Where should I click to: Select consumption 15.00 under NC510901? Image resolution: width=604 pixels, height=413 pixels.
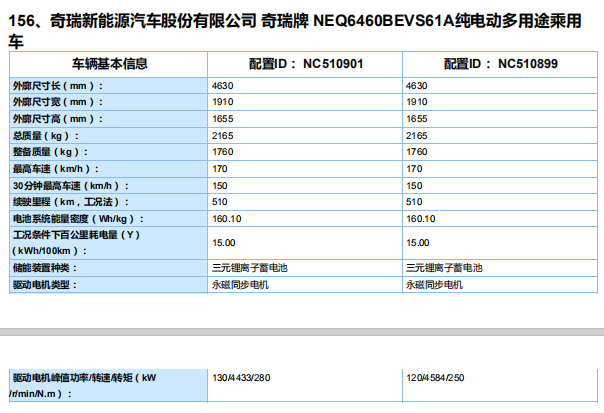tap(223, 243)
